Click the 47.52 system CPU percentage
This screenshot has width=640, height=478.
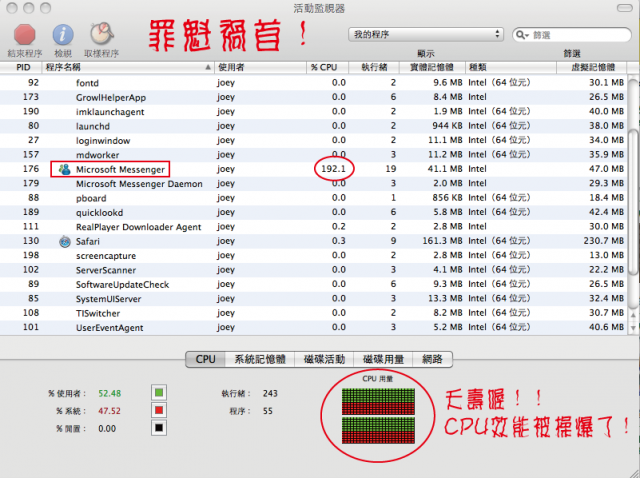[x=109, y=411]
